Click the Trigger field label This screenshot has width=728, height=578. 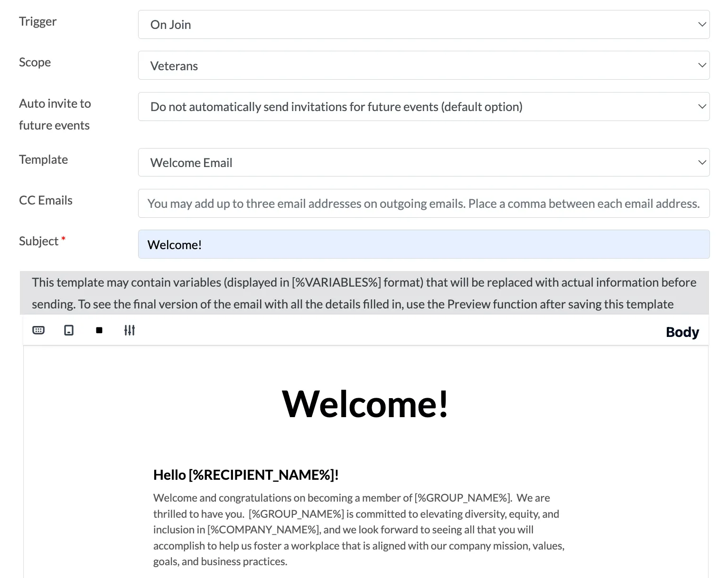(x=38, y=21)
